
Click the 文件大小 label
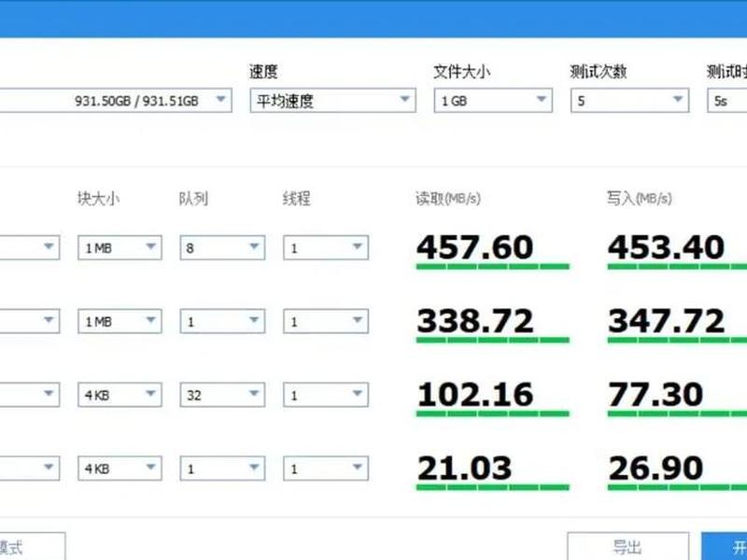pyautogui.click(x=461, y=72)
